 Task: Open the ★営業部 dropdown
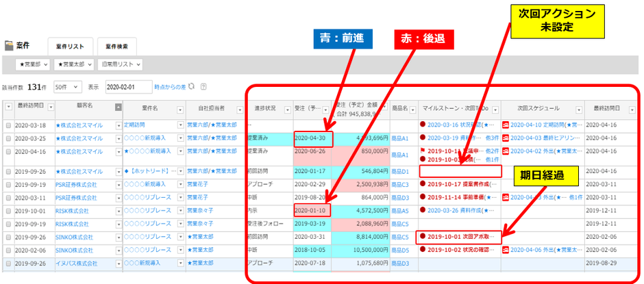point(34,64)
